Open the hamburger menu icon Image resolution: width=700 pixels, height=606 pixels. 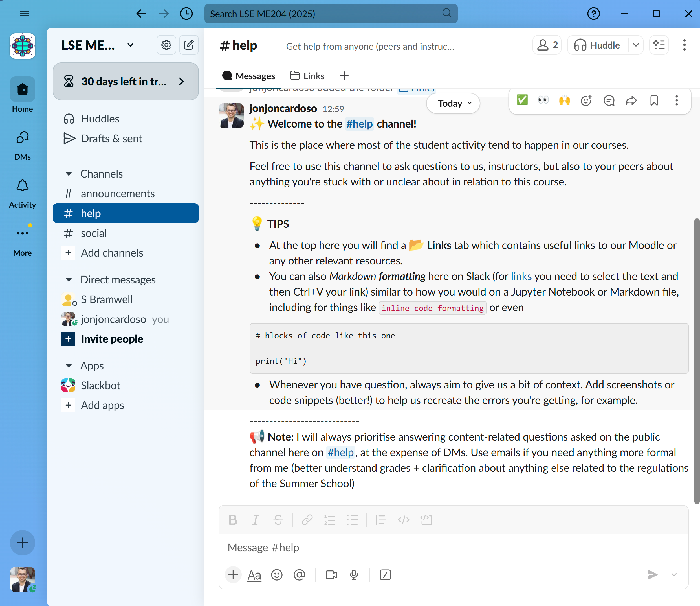[x=24, y=14]
